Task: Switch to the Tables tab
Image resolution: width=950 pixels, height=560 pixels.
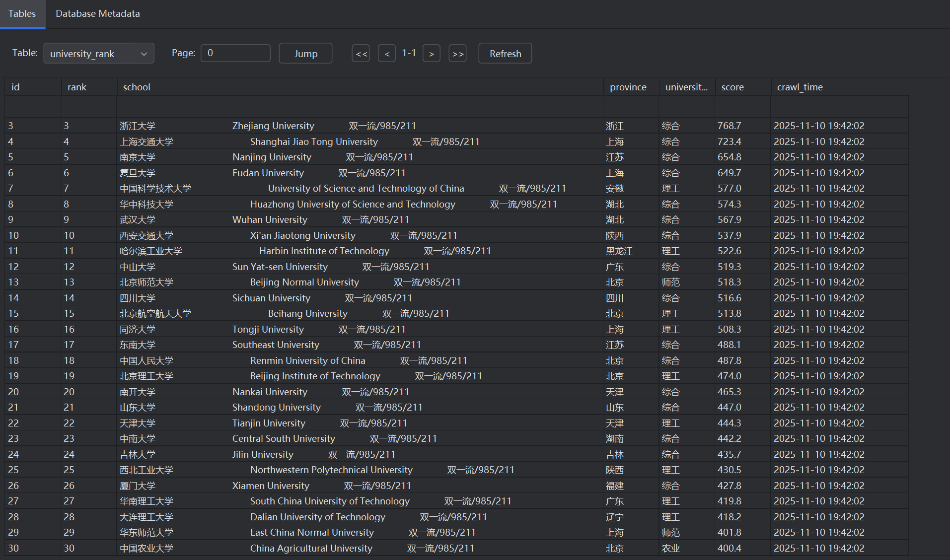Action: tap(22, 14)
